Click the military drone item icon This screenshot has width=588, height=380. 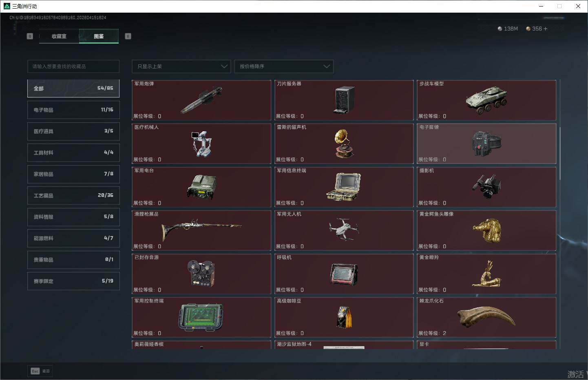344,229
